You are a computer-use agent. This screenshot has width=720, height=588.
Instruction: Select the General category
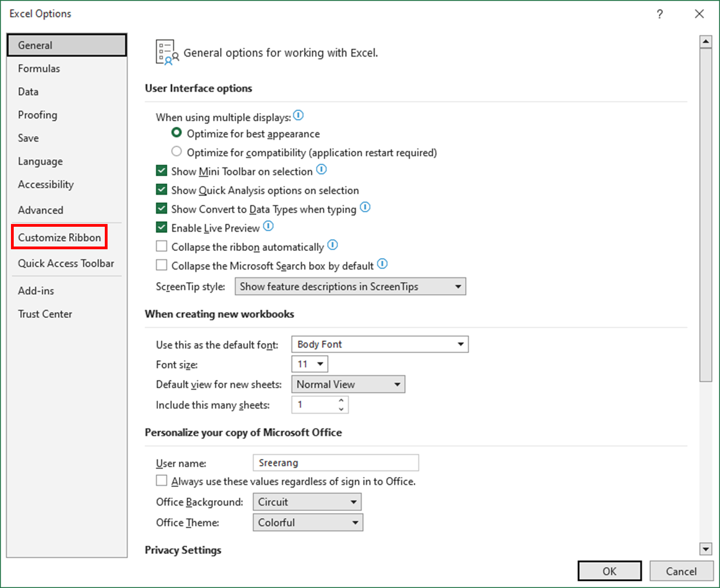point(67,45)
